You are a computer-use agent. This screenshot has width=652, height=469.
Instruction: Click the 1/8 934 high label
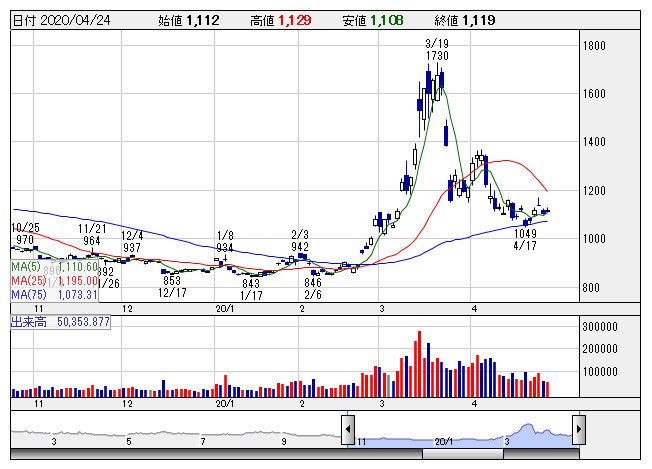point(225,241)
